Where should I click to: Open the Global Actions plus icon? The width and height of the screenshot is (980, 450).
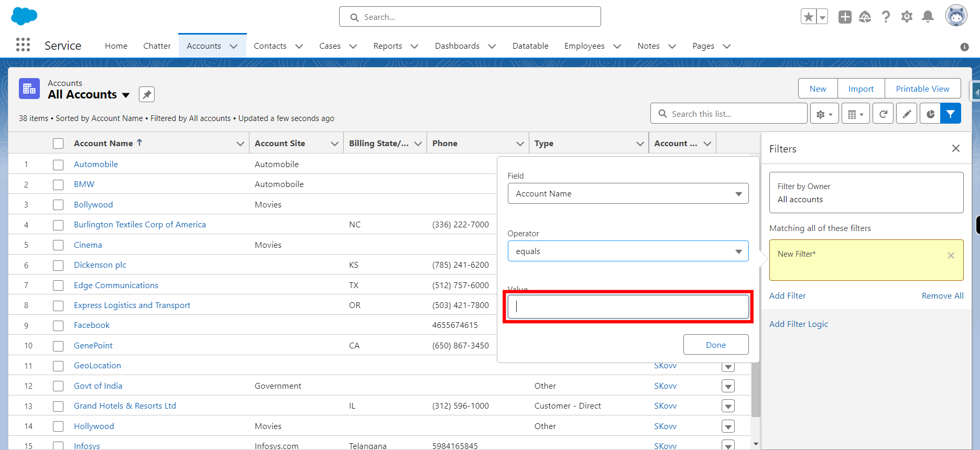845,17
